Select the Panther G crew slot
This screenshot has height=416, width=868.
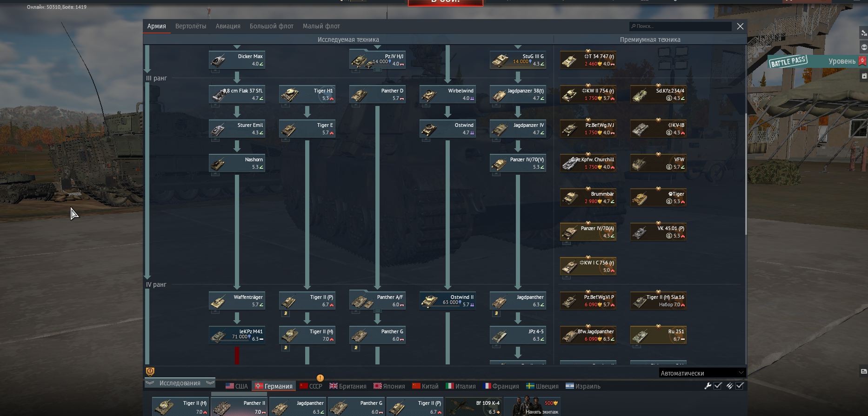point(356,407)
